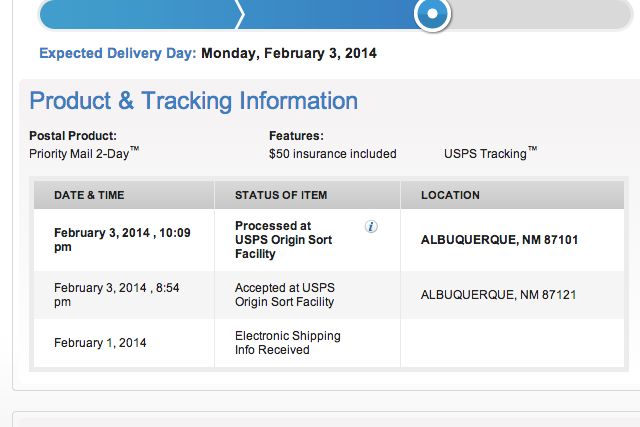This screenshot has width=640, height=427.
Task: Click the February 3, 2014, 10:09 pm entry
Action: (x=122, y=240)
